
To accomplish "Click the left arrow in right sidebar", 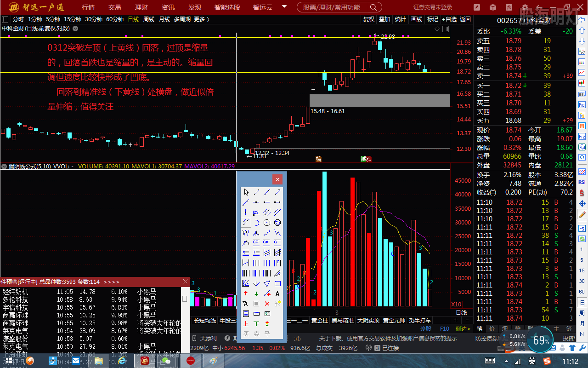I will point(582,20).
